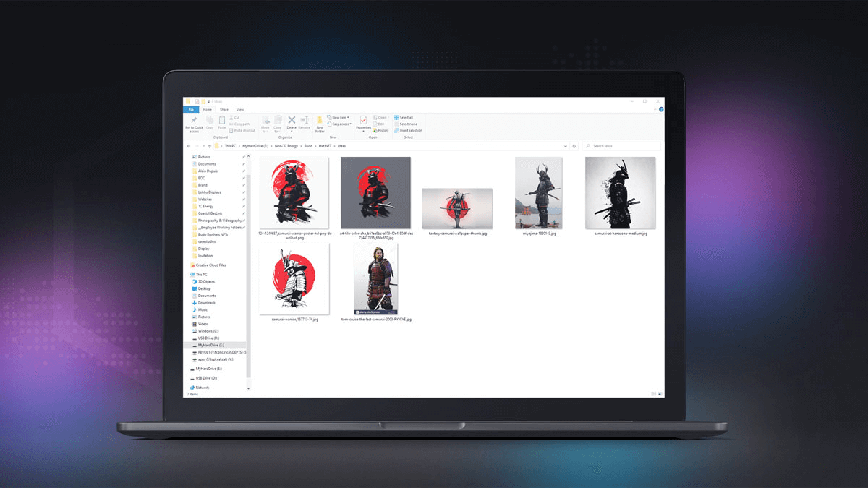
Task: Click the Paste shortcut icon
Action: pyautogui.click(x=242, y=130)
